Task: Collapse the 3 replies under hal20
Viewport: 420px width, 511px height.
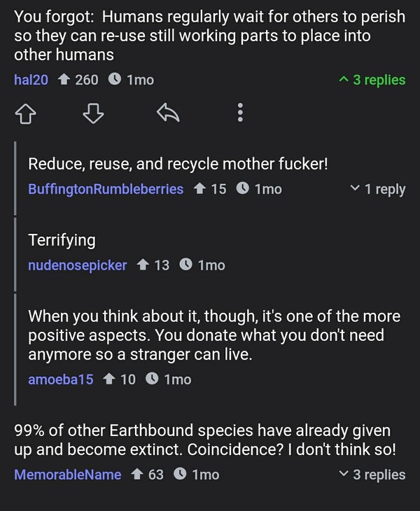Action: click(x=371, y=80)
